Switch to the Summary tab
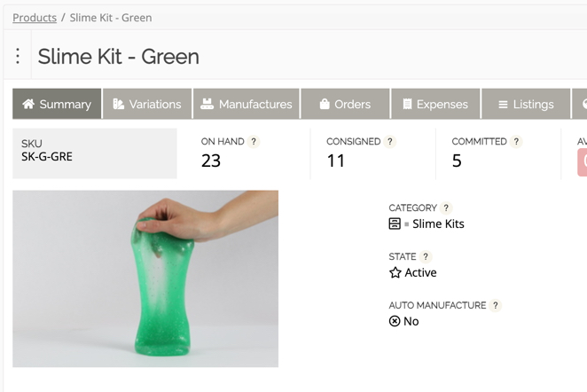This screenshot has width=587, height=392. (x=57, y=104)
